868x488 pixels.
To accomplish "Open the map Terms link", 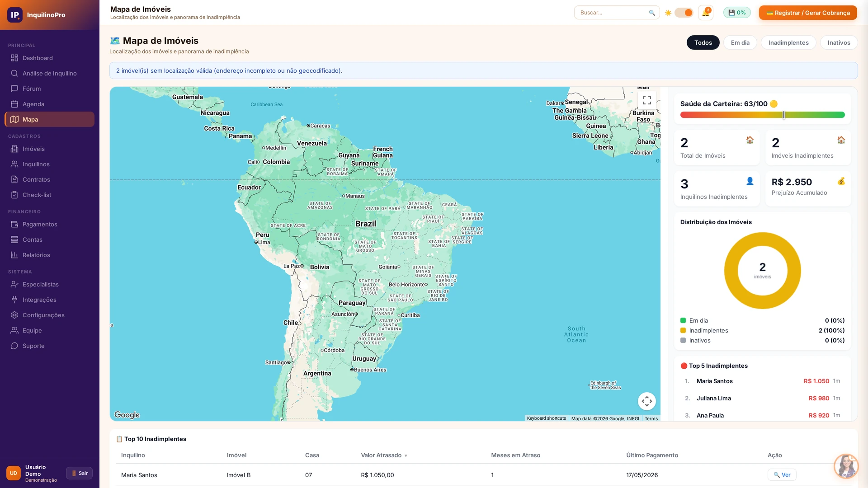I will coord(651,418).
